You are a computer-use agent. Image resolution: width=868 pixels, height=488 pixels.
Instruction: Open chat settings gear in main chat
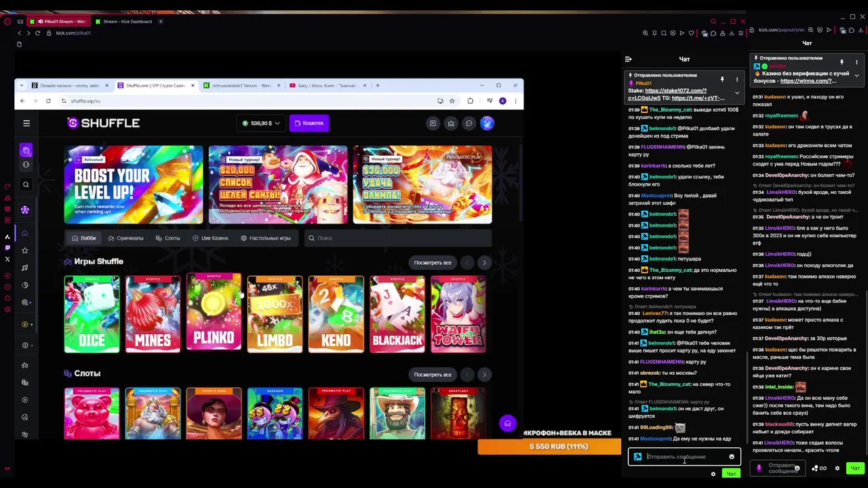[713, 474]
